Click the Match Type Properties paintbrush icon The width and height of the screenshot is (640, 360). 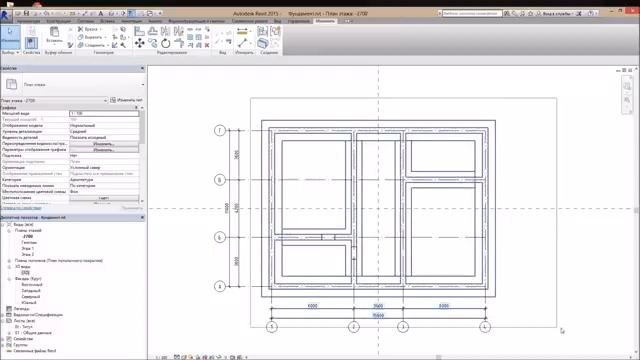pyautogui.click(x=70, y=45)
